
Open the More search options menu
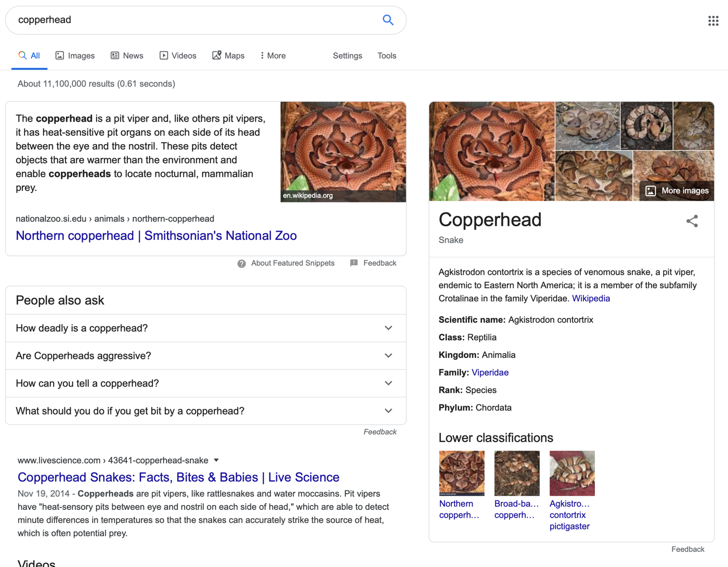coord(273,56)
